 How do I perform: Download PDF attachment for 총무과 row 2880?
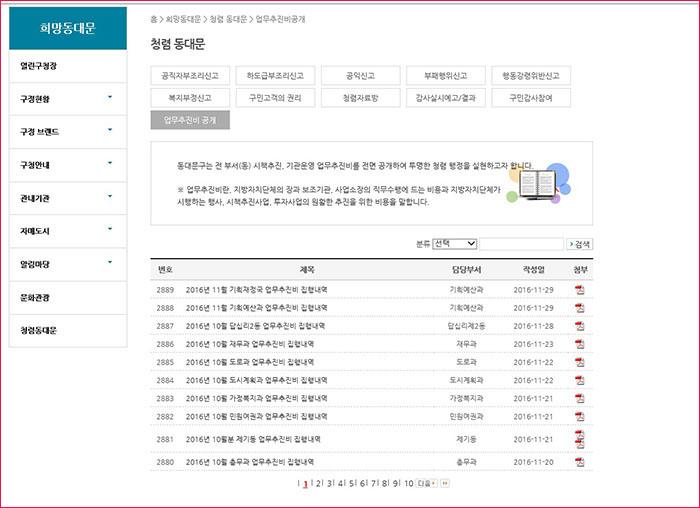pyautogui.click(x=580, y=462)
